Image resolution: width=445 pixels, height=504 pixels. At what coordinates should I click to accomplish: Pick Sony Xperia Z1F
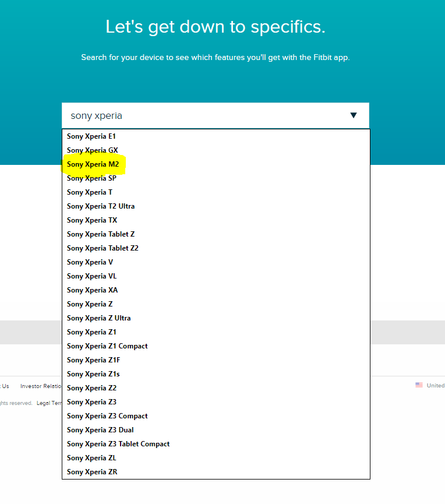(x=216, y=360)
